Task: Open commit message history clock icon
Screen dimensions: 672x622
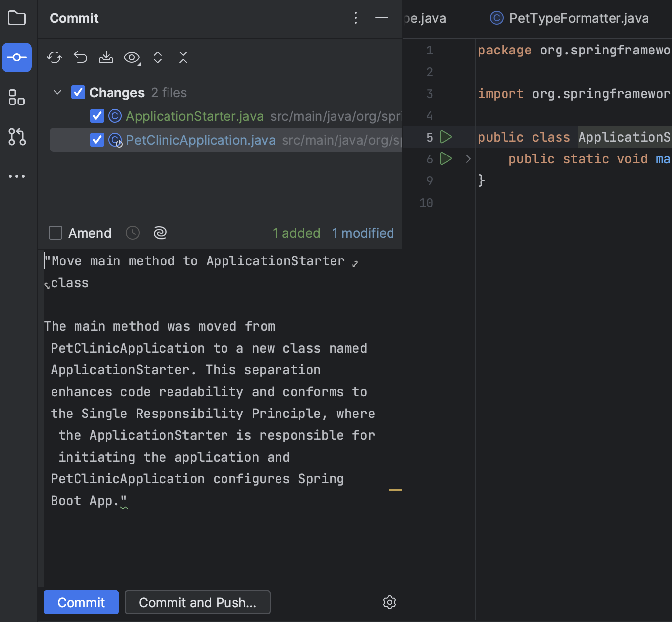Action: click(132, 233)
